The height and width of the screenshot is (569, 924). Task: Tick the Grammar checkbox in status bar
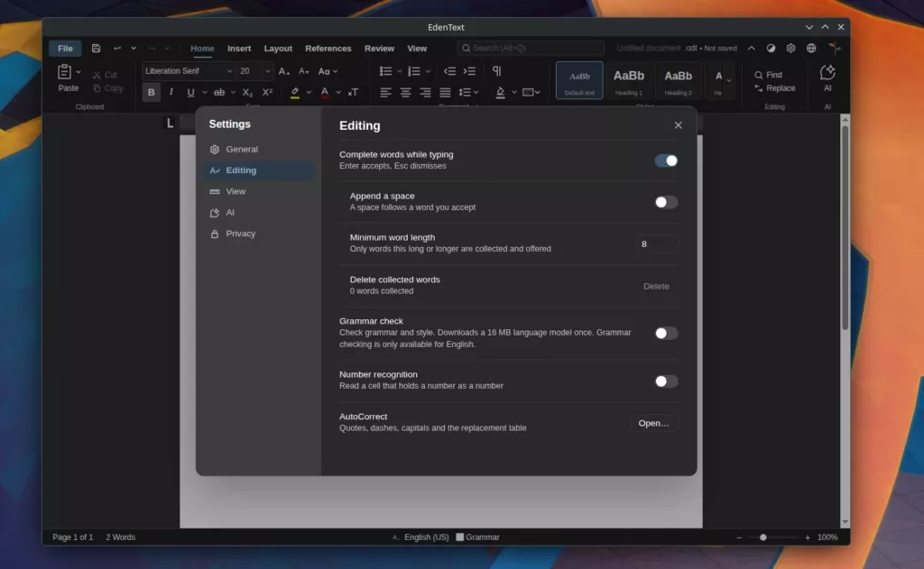460,537
